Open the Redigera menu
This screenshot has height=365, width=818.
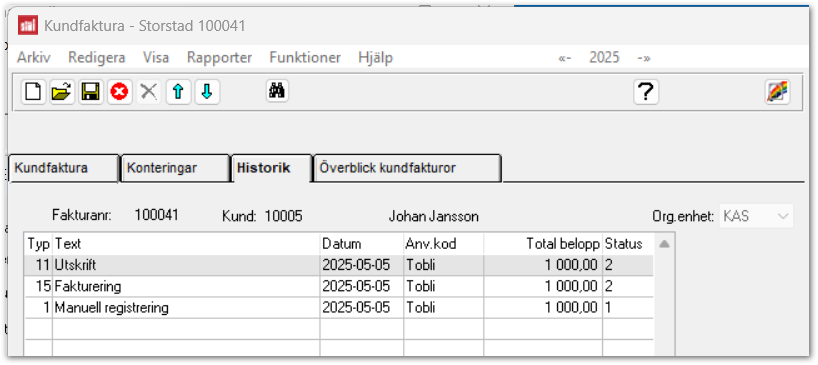click(x=97, y=57)
